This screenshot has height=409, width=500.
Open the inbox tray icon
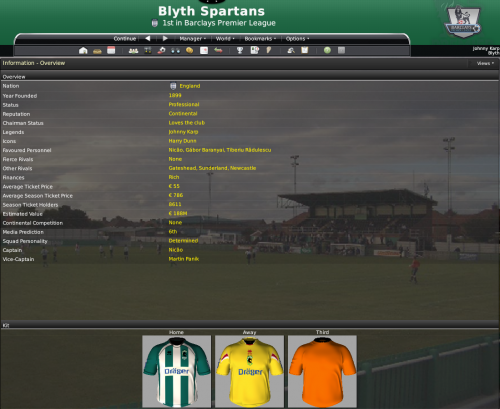pos(97,51)
